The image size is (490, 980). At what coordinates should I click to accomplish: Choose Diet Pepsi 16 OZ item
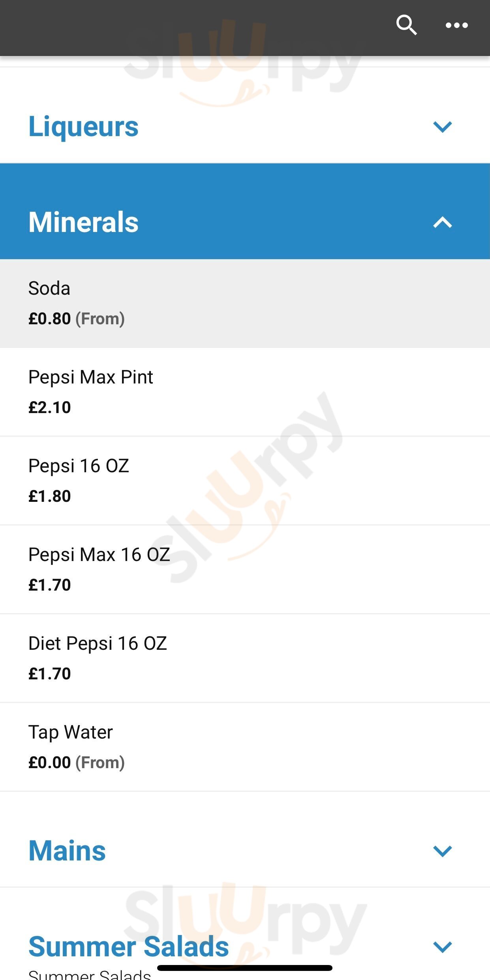click(98, 643)
